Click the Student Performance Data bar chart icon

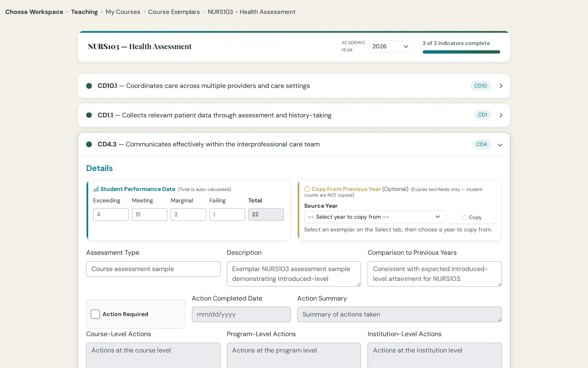[96, 189]
